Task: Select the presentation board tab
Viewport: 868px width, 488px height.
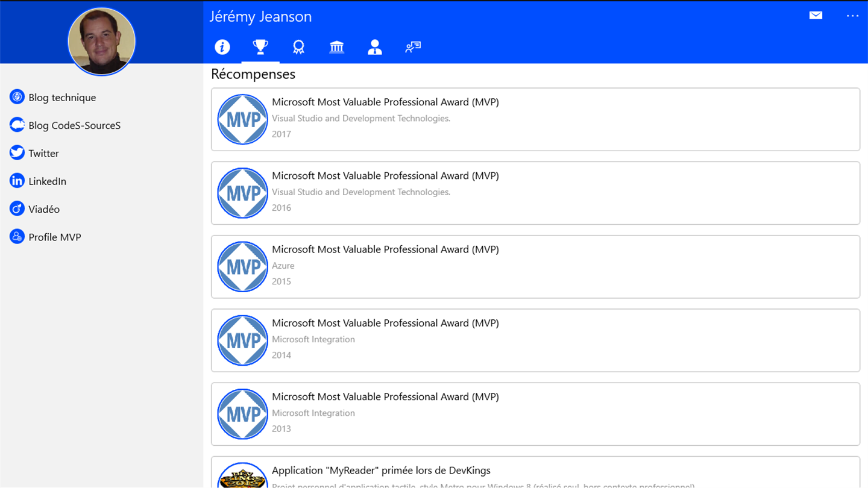Action: (413, 47)
